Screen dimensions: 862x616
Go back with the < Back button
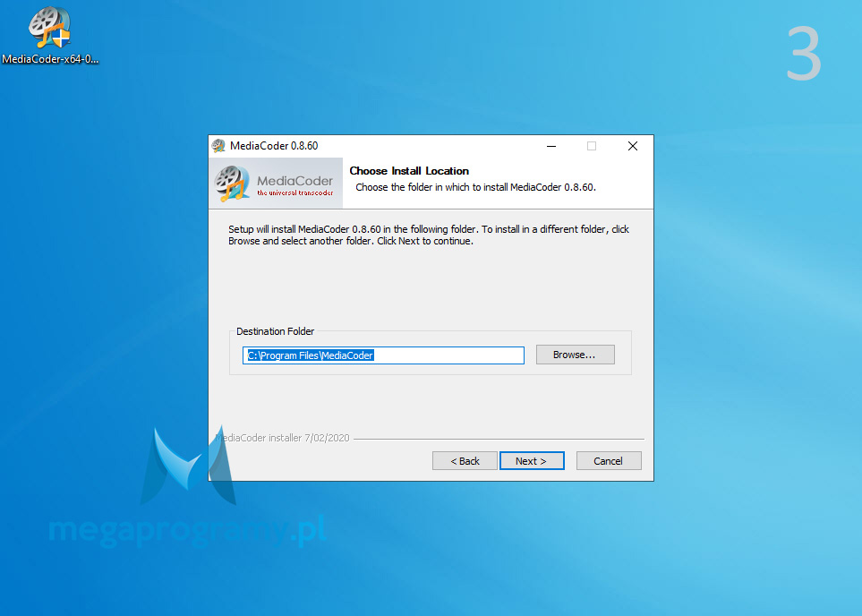465,461
